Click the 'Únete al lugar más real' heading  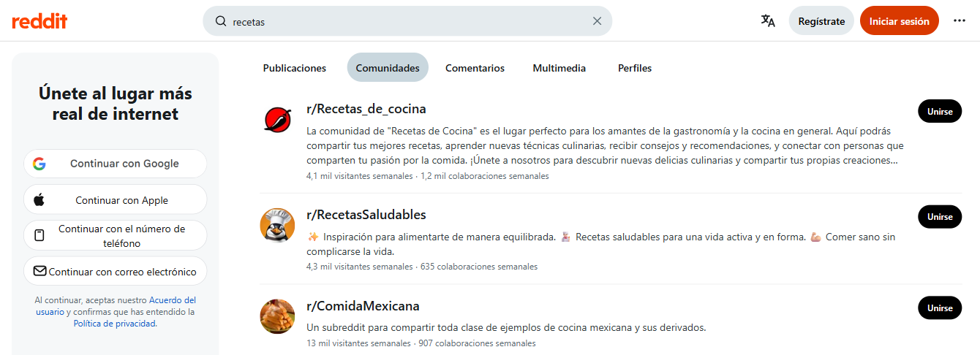click(116, 104)
